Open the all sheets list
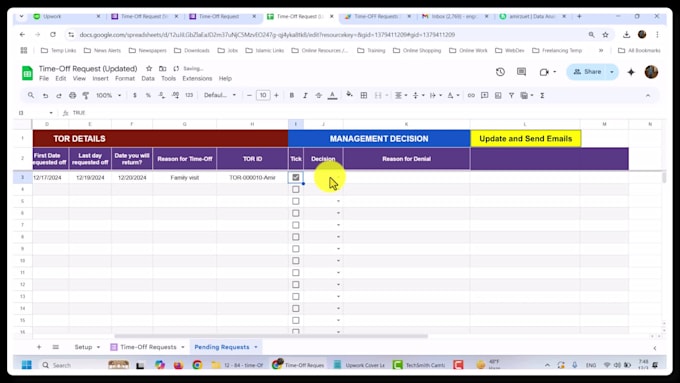680x383 pixels. click(x=56, y=347)
